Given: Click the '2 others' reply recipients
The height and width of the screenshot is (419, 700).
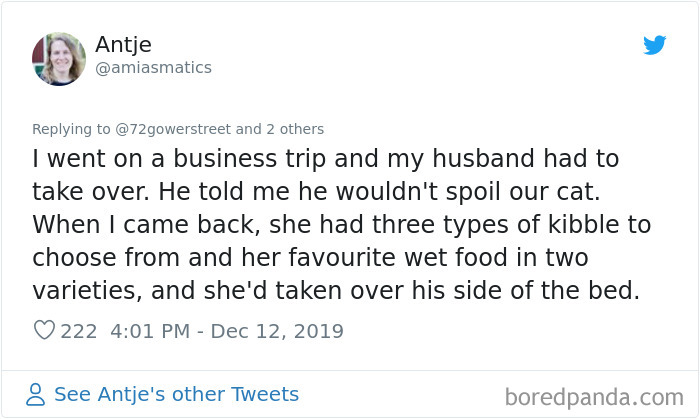Looking at the screenshot, I should (295, 129).
